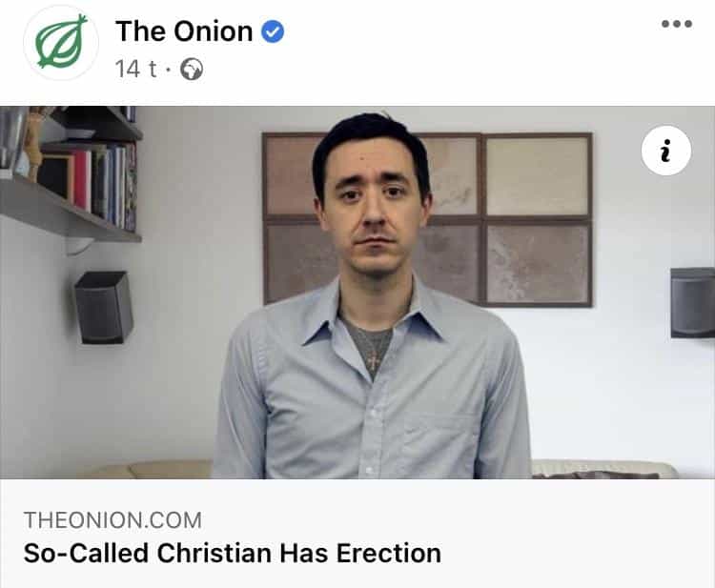Click the bookshelf area of the preview image

click(x=71, y=173)
